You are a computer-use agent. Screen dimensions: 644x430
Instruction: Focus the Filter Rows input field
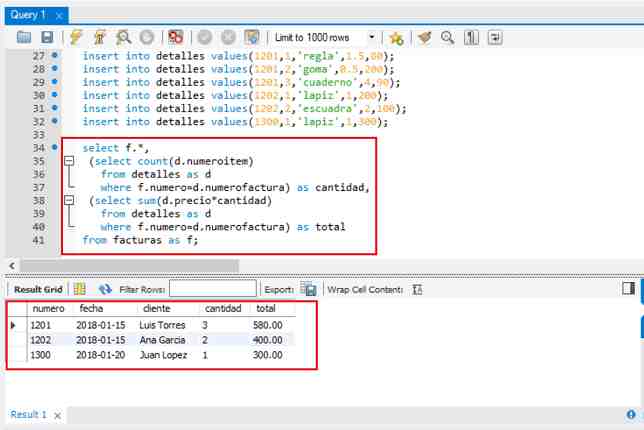(x=213, y=289)
